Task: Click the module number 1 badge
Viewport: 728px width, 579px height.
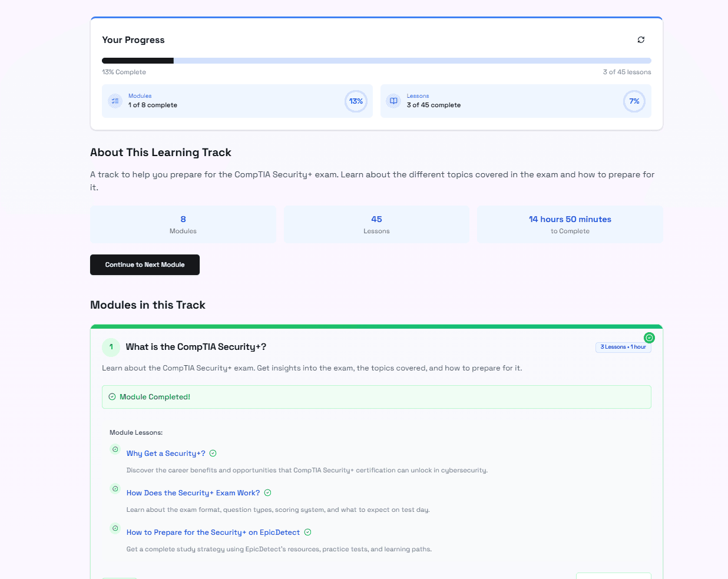Action: (111, 348)
